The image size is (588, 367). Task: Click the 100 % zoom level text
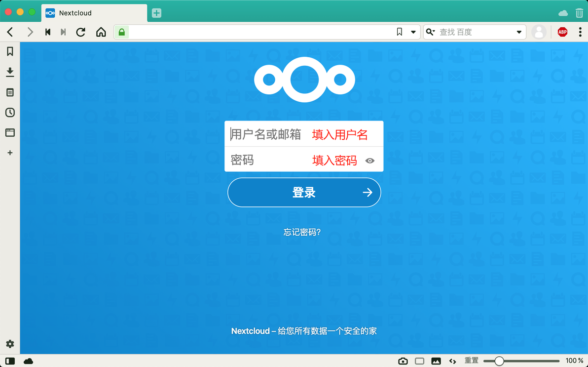point(574,361)
